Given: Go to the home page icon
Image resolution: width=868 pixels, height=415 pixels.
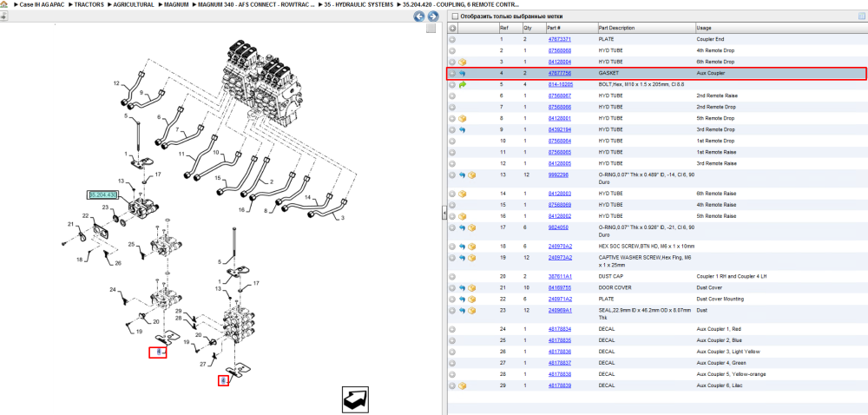Looking at the screenshot, I should coord(3,3).
